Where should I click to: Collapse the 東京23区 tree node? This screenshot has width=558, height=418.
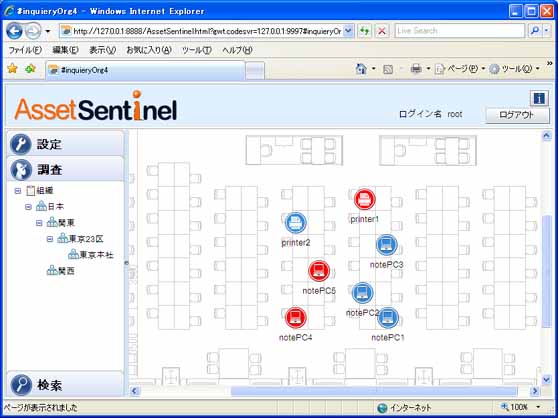50,239
